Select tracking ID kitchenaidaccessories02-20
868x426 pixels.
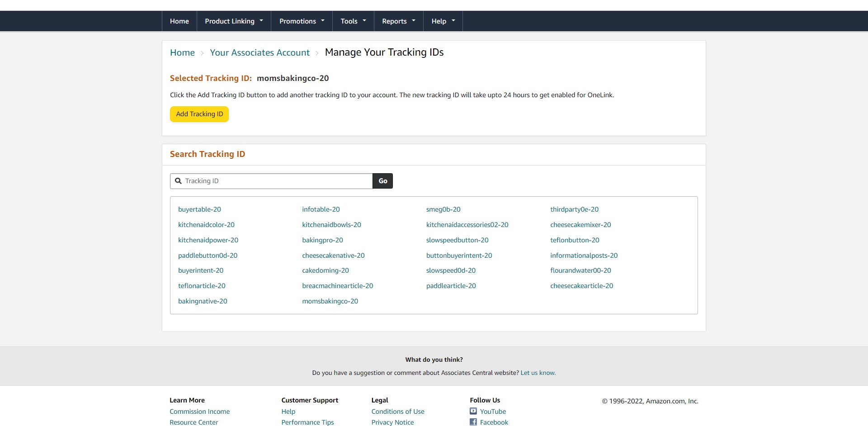point(467,225)
